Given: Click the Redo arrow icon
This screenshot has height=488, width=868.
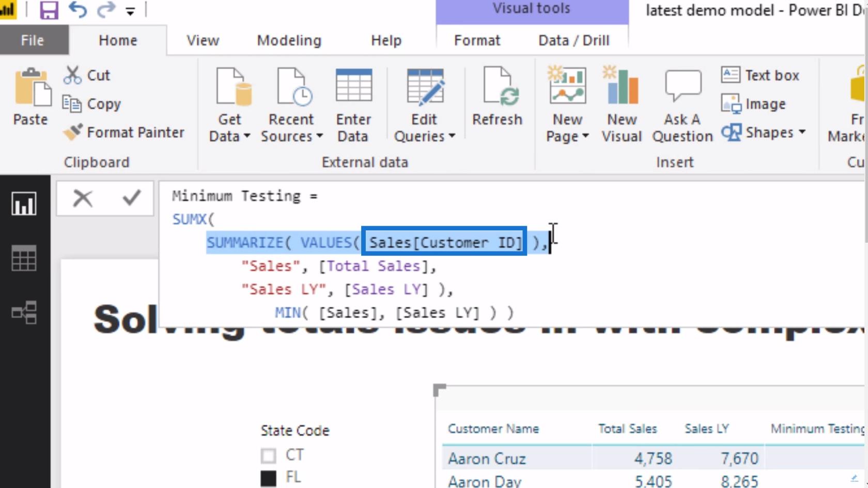Looking at the screenshot, I should coord(106,9).
